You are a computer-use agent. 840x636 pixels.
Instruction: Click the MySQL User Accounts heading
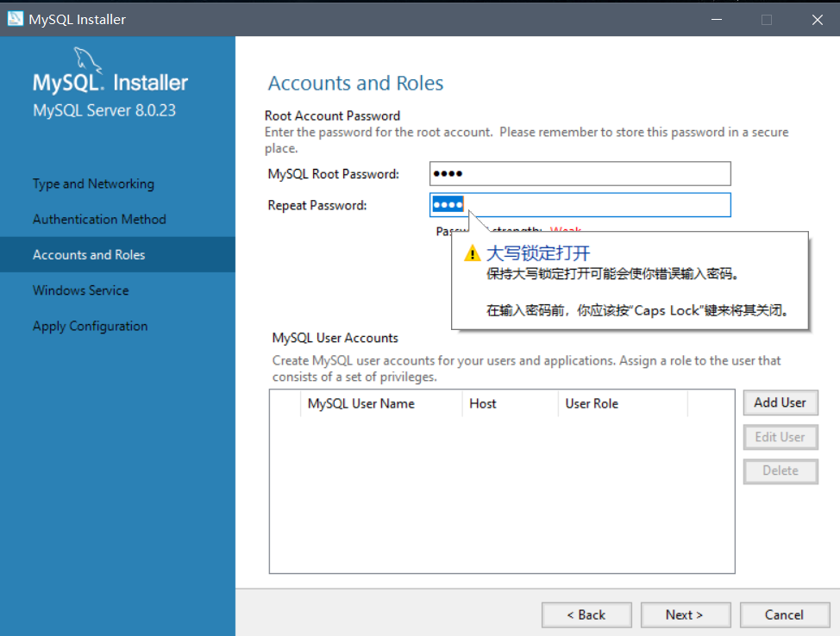pos(335,338)
